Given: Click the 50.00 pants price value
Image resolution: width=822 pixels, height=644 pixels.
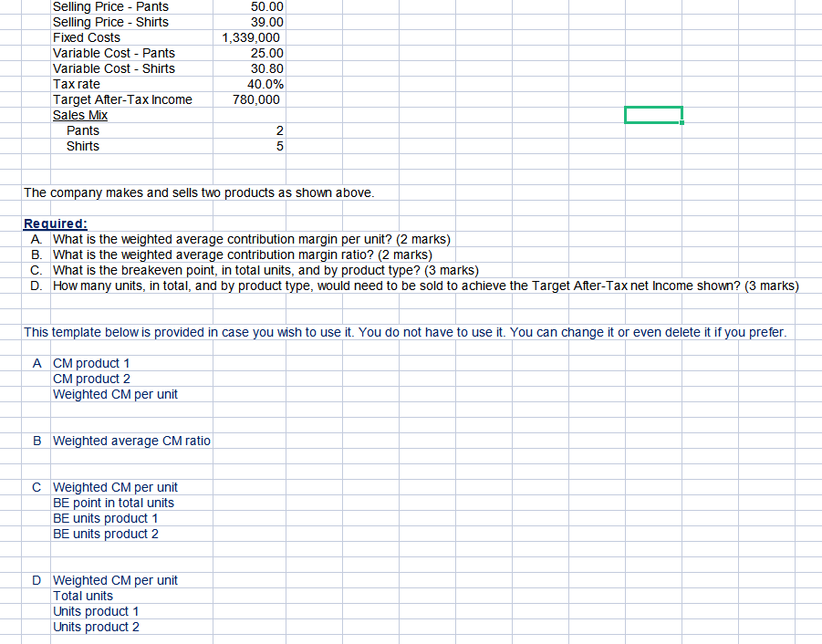Looking at the screenshot, I should [x=266, y=6].
